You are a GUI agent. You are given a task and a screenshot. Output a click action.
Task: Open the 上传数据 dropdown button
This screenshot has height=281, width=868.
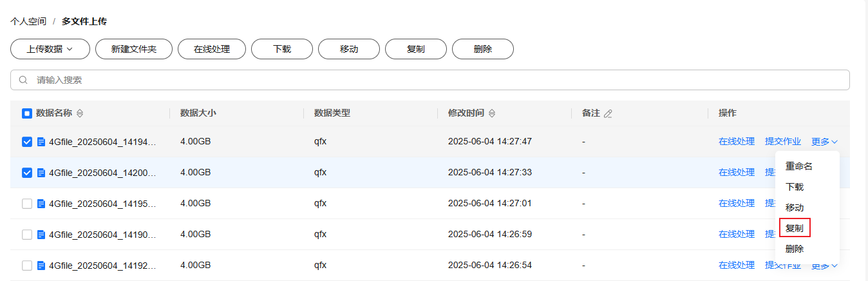tap(49, 49)
